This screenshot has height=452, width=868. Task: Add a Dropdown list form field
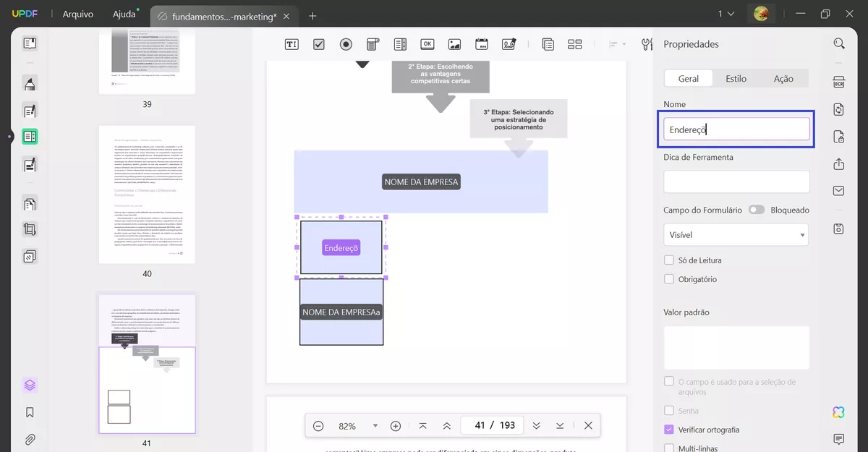pyautogui.click(x=373, y=44)
